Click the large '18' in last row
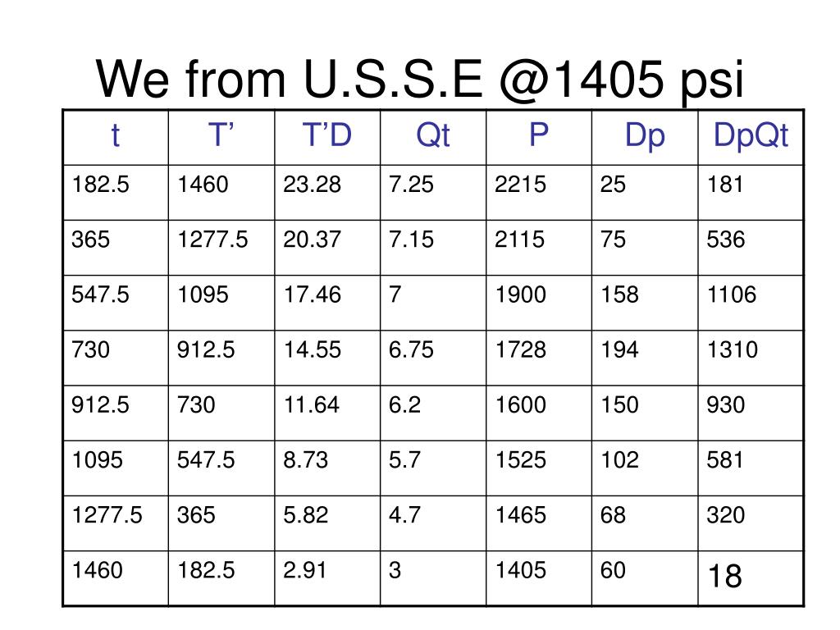The image size is (840, 630). (725, 577)
